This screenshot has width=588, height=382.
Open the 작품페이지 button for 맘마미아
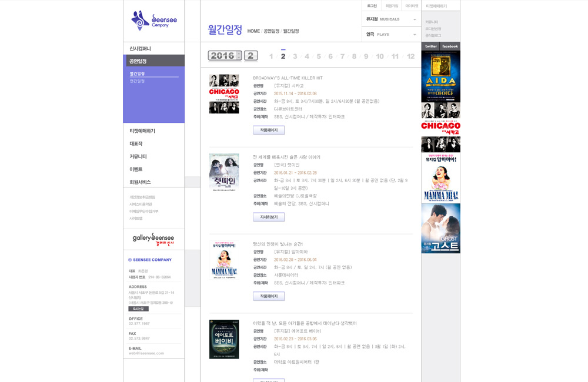click(x=269, y=296)
